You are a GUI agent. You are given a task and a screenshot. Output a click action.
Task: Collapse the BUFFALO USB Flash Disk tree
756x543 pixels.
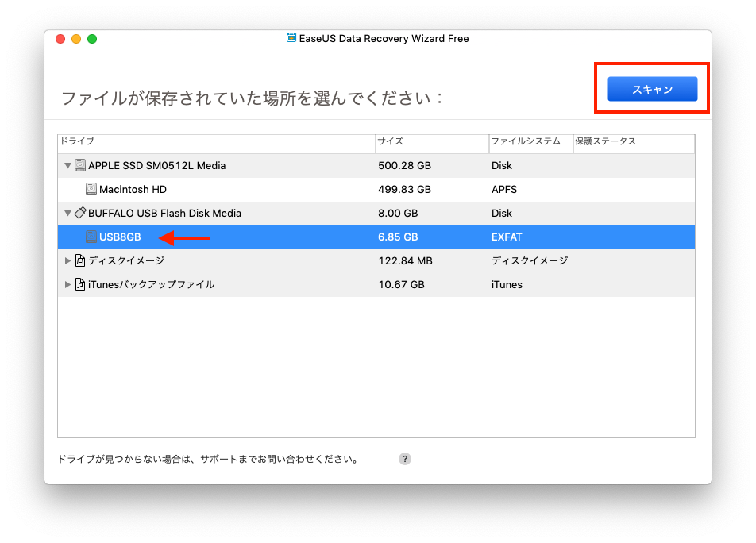[67, 214]
